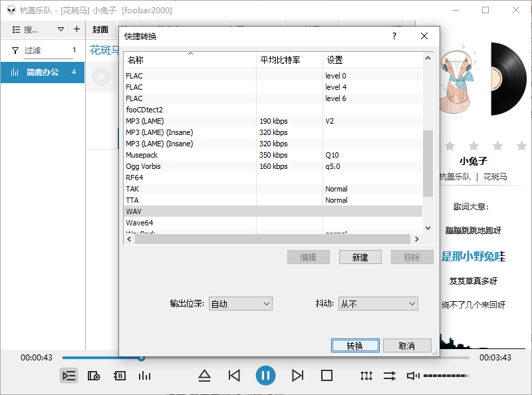Pause playback with the blue pause button
Screen dimensions: 532x395
coord(265,376)
